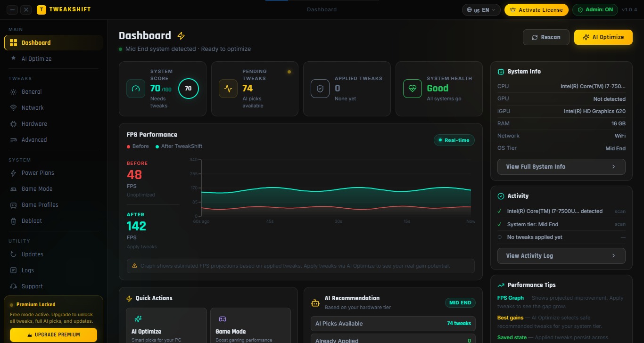Toggle the Admin: ON indicator

tap(595, 10)
